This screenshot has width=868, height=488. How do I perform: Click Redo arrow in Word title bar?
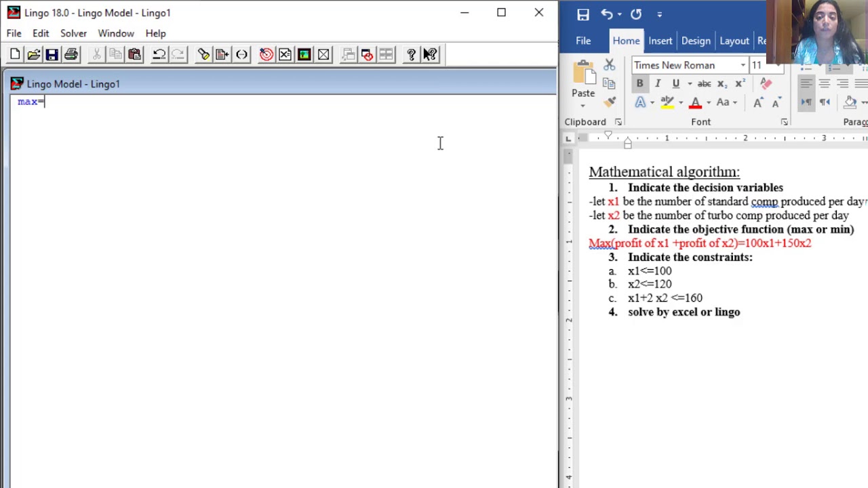click(x=635, y=14)
